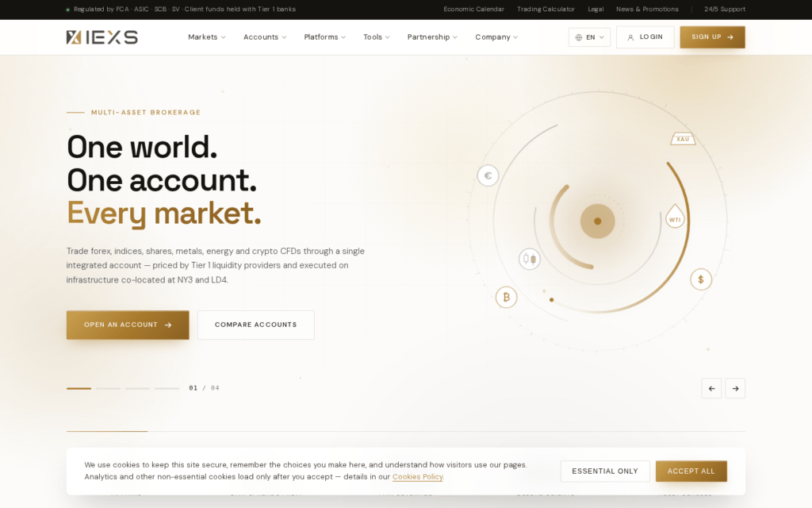Click the euro currency icon
Screen dimensions: 812x508
pos(488,175)
